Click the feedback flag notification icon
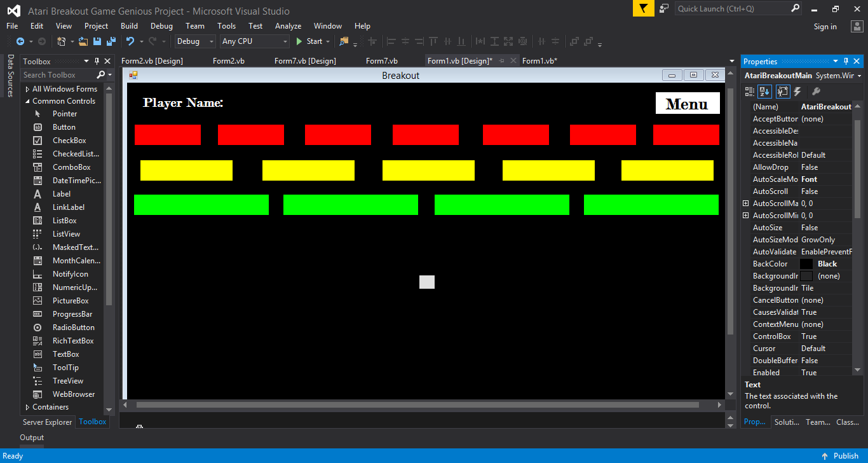This screenshot has width=868, height=463. (643, 8)
